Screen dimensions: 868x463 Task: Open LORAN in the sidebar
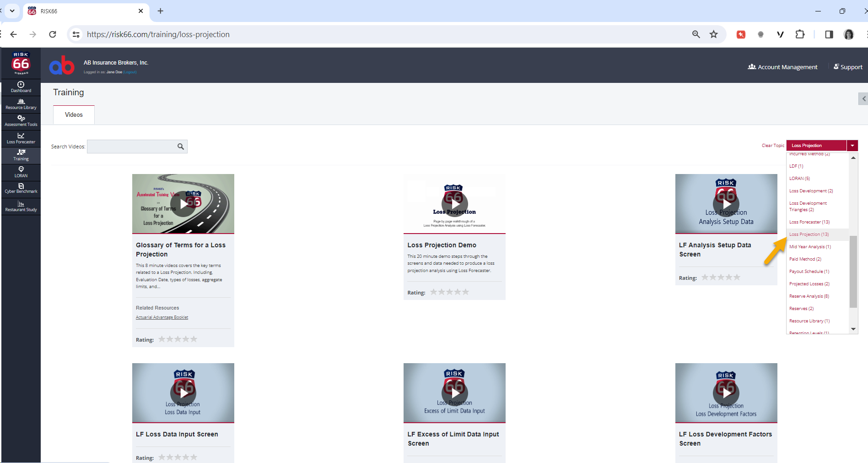click(x=21, y=172)
